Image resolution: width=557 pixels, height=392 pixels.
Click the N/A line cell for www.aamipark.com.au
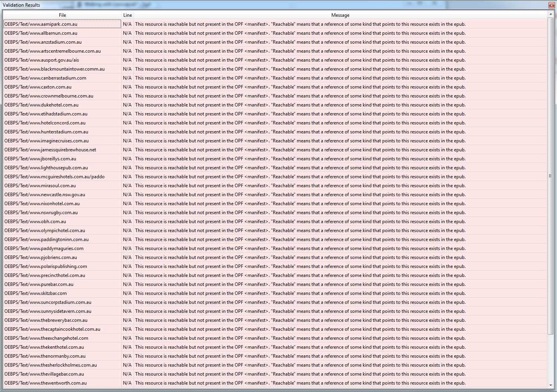pyautogui.click(x=127, y=24)
